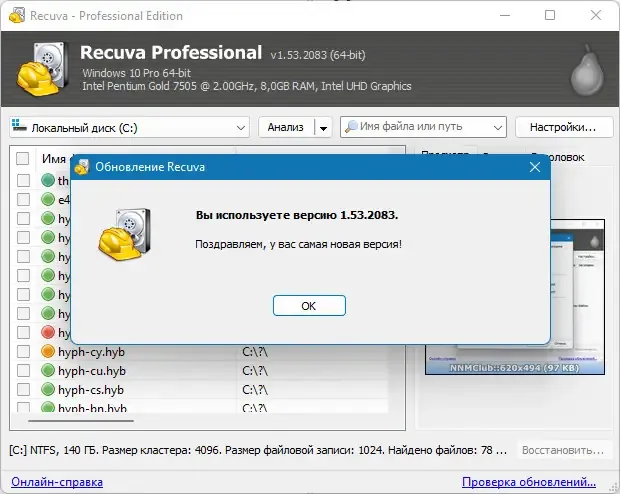Open the Локальный диск (C:) drive dropdown
Screen dimensions: 620x494
(x=129, y=127)
